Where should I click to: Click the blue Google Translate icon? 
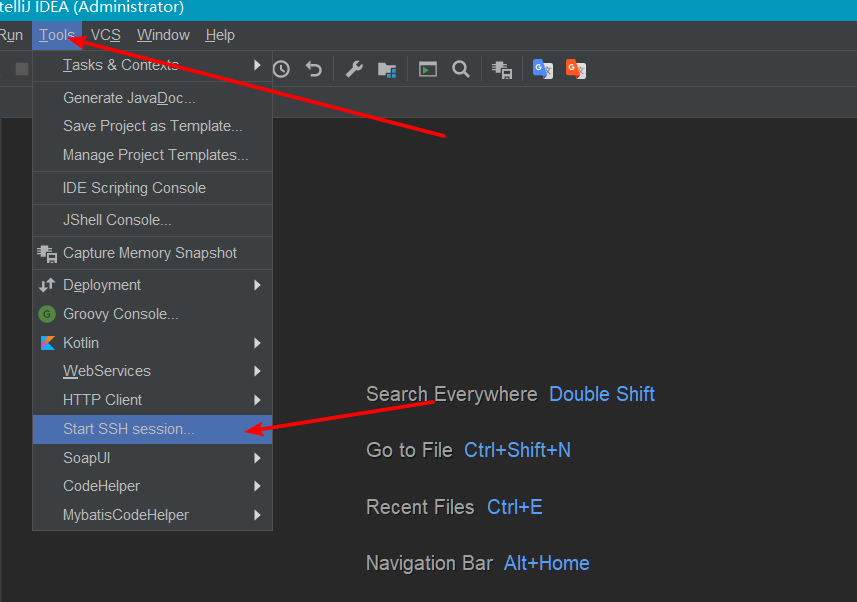coord(543,69)
